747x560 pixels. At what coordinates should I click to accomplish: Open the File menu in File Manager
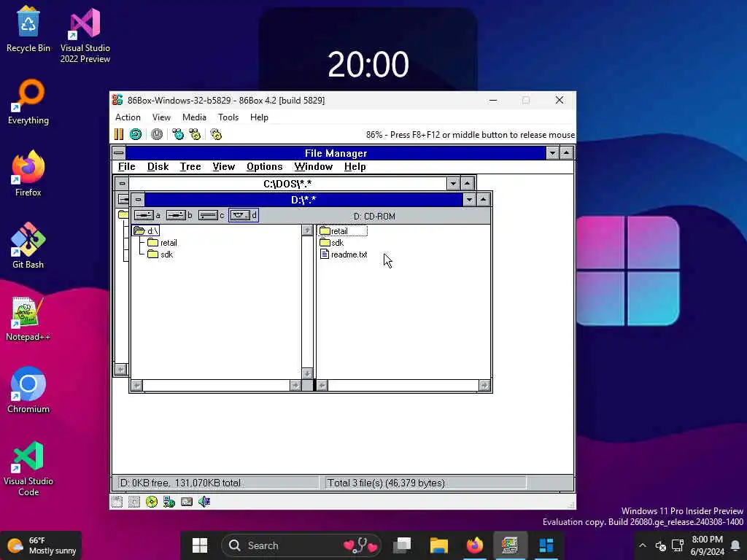[x=127, y=167]
